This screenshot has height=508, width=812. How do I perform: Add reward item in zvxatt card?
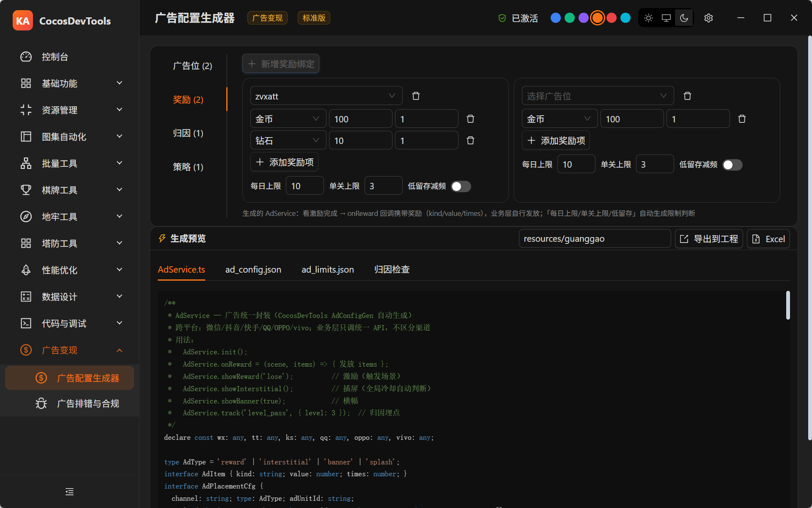point(285,162)
